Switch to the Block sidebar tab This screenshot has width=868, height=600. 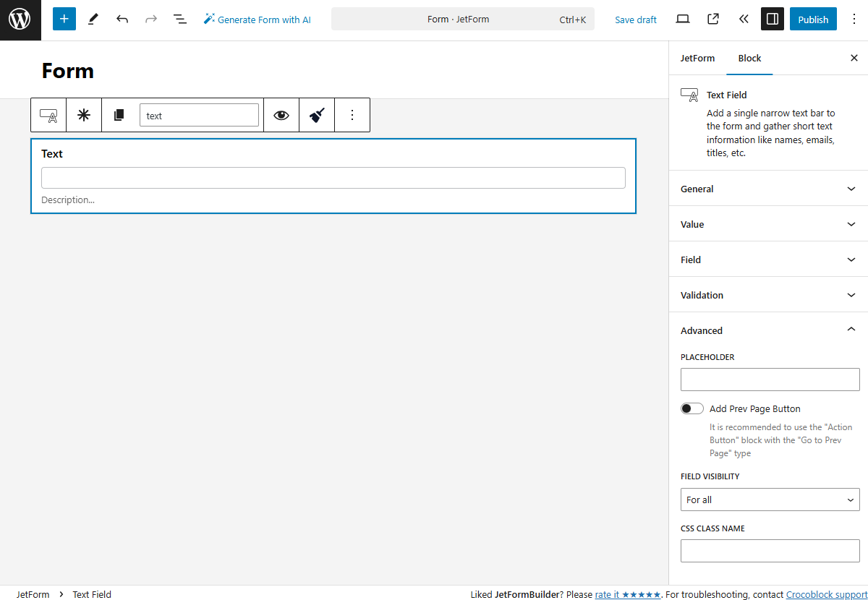[x=749, y=58]
